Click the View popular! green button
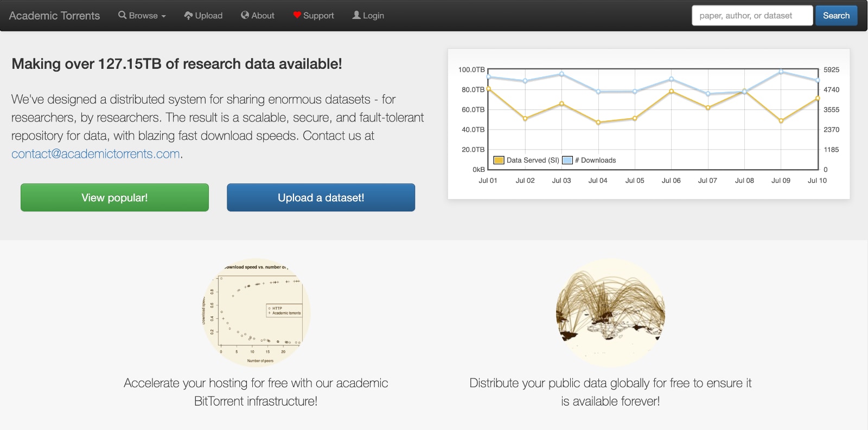The image size is (868, 430). point(114,197)
